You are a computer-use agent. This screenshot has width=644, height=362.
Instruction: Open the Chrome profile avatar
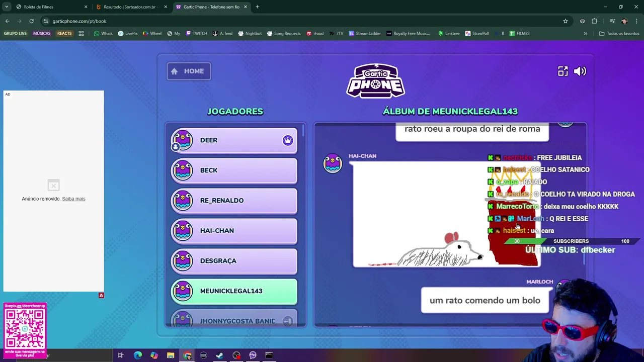coord(624,21)
